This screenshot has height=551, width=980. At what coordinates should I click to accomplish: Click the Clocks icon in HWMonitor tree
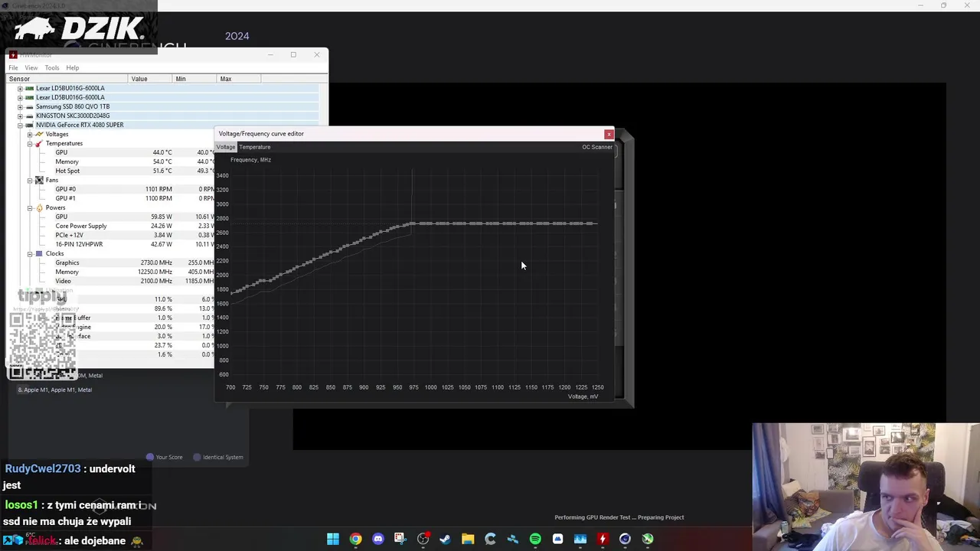39,253
